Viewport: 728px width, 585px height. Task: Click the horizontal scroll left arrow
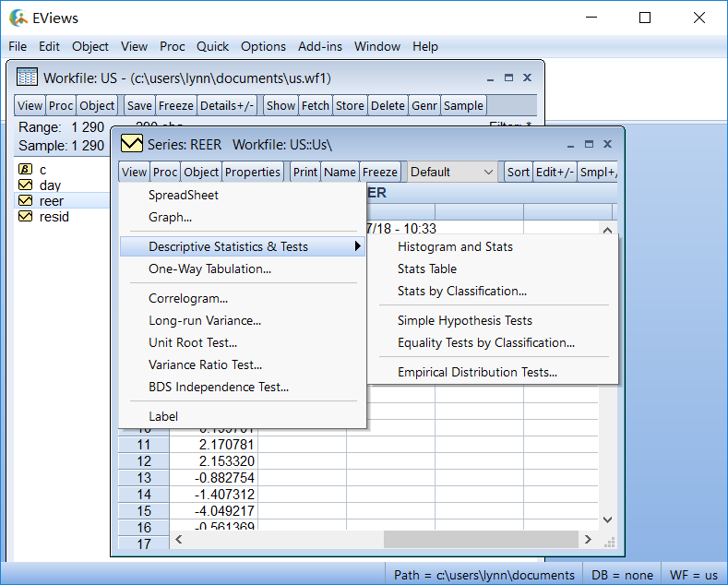tap(179, 539)
